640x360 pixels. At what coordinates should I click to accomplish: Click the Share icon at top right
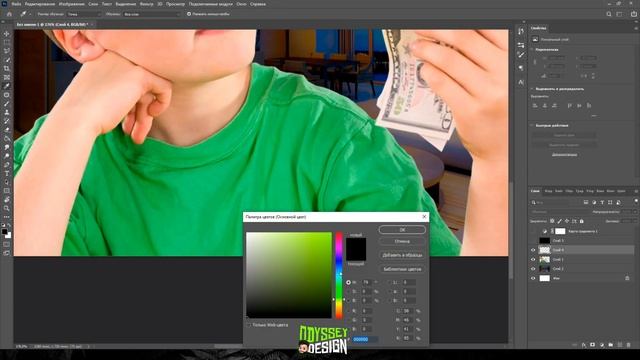point(633,14)
